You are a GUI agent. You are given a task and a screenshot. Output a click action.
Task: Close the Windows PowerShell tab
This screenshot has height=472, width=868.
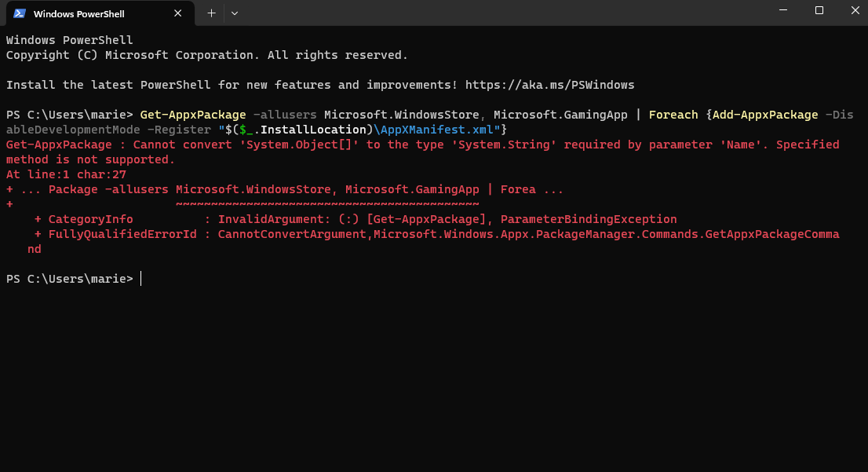pos(177,13)
